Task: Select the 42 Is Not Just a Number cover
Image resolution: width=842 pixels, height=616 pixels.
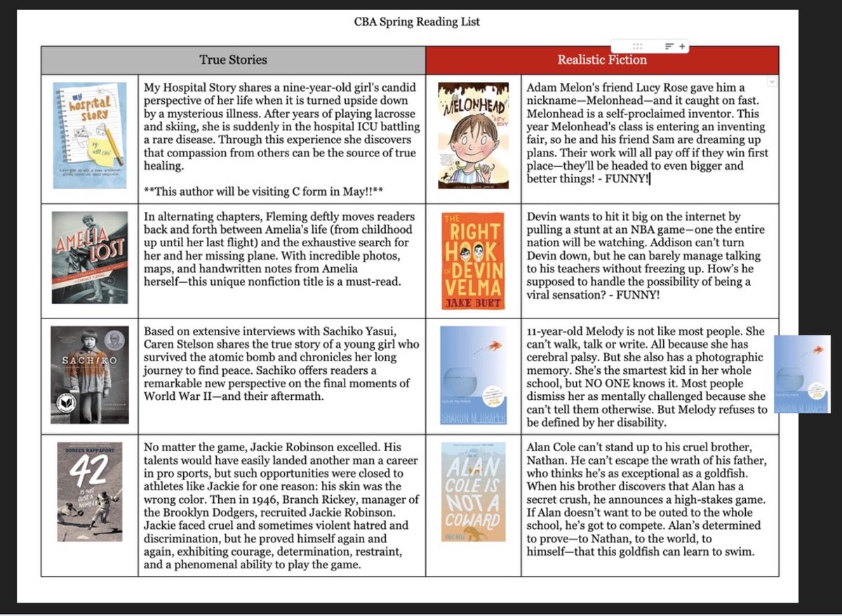Action: tap(90, 493)
